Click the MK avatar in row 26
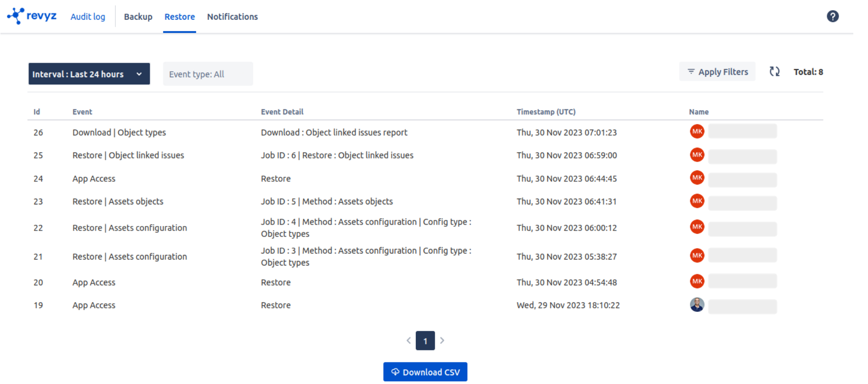The height and width of the screenshot is (384, 868). 697,131
